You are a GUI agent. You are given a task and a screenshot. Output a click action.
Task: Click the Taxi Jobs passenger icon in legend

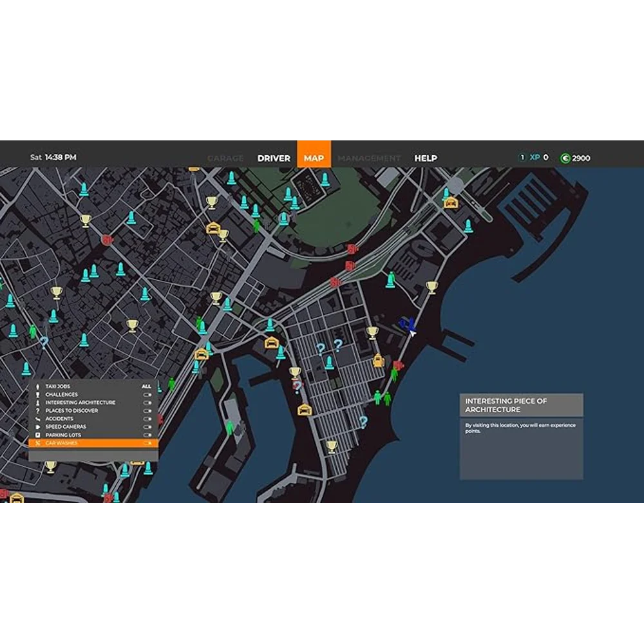(37, 386)
